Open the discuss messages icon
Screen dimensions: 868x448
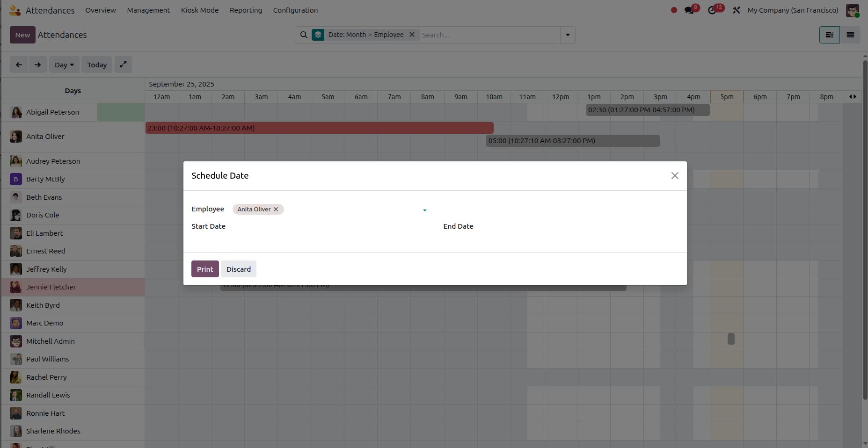[689, 10]
